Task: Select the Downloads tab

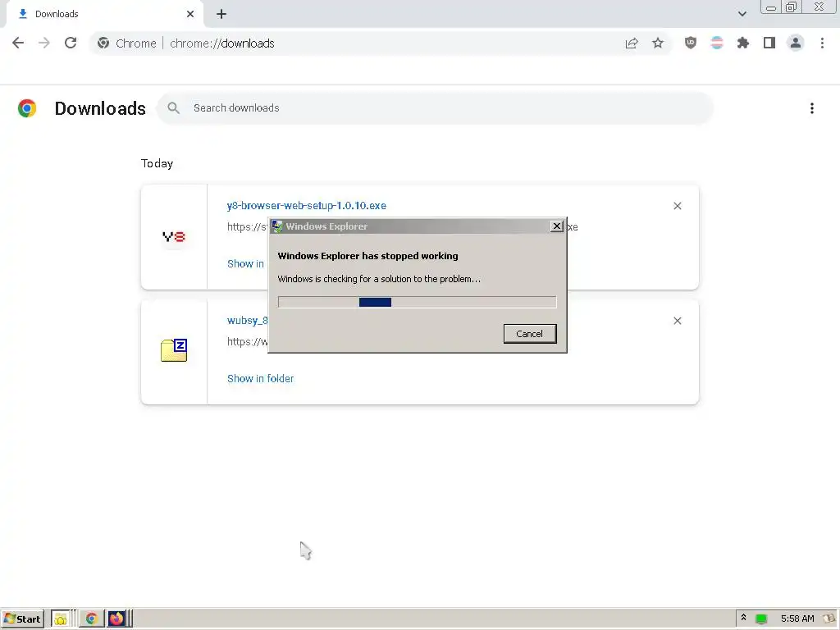Action: click(x=104, y=14)
